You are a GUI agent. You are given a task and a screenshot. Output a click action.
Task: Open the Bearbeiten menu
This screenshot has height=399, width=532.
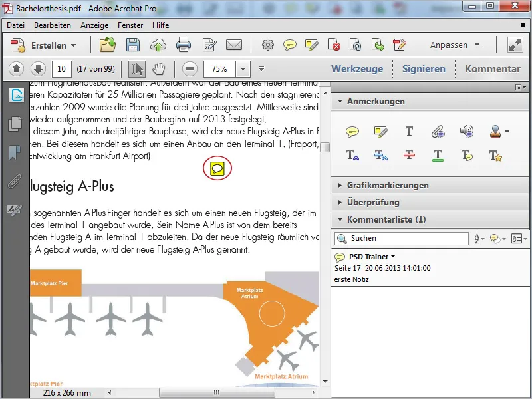(x=53, y=25)
